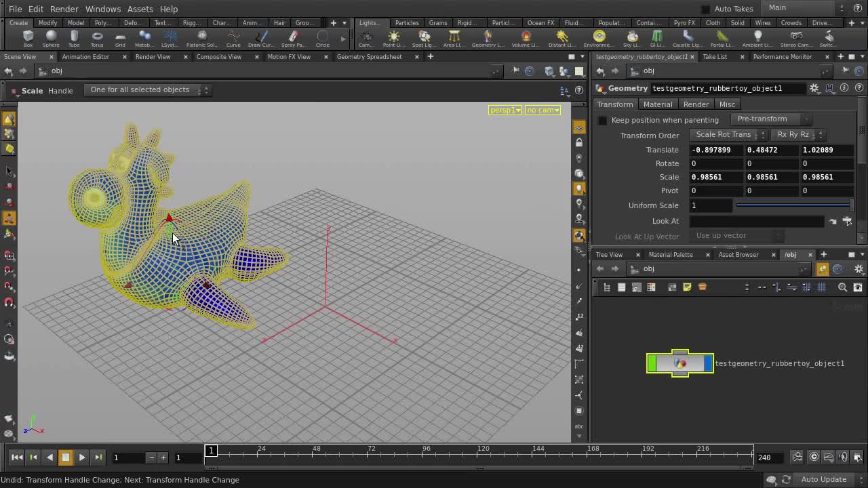Viewport: 868px width, 488px height.
Task: Open the network editor's Find tool magnifier
Action: (842, 287)
